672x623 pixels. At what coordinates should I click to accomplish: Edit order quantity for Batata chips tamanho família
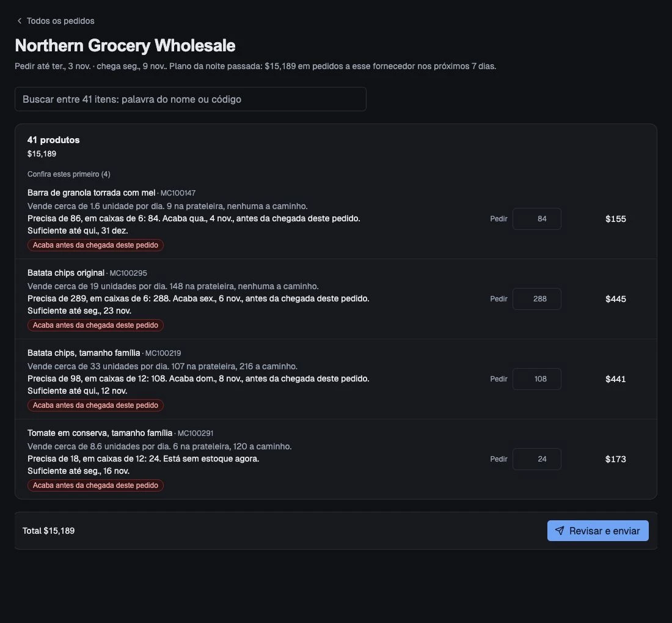click(536, 379)
